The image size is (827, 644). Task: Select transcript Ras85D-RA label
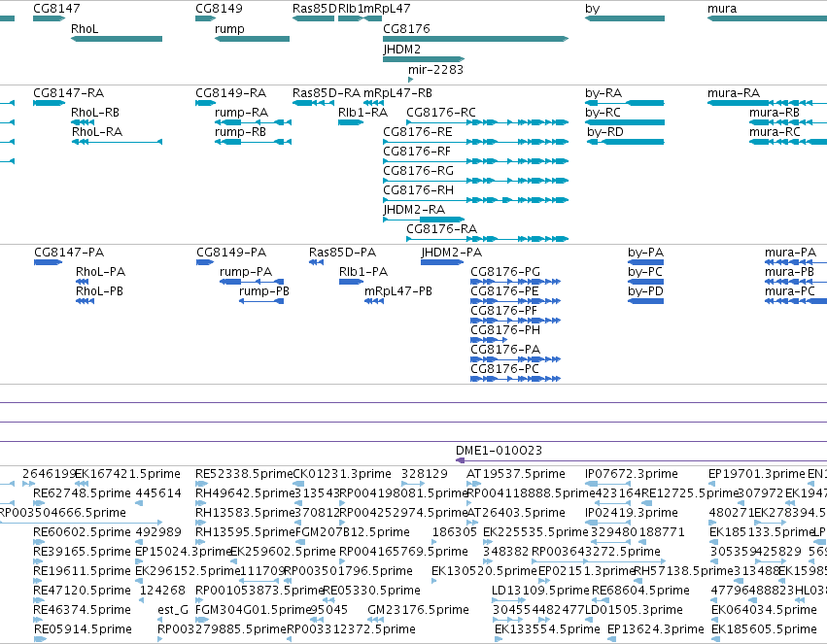tap(326, 93)
